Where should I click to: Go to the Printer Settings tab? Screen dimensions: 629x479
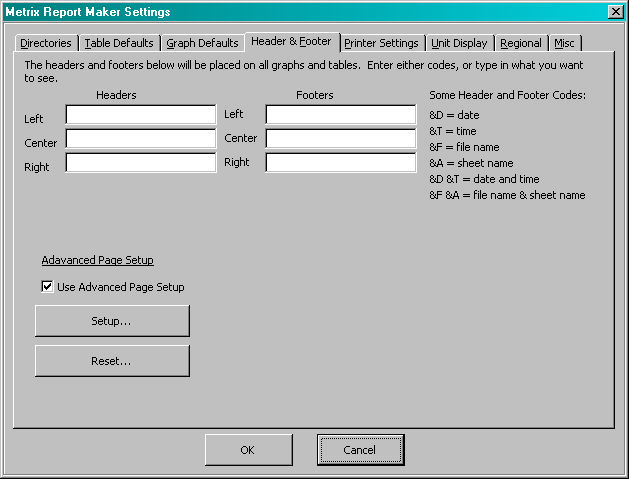(x=381, y=43)
